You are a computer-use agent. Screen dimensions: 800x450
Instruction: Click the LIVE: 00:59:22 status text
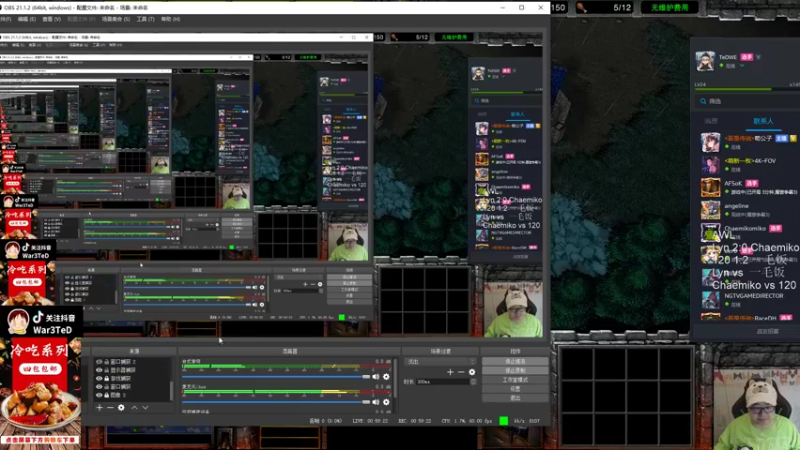click(x=370, y=421)
